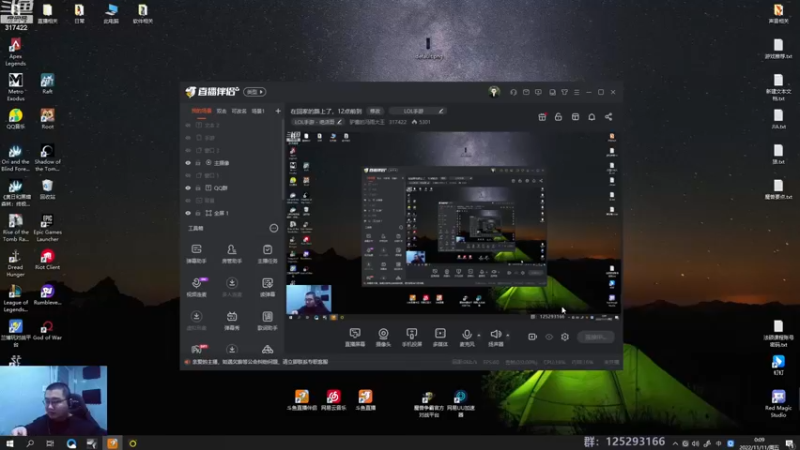Open the taskbar search icon
This screenshot has height=450, width=800.
tap(30, 443)
